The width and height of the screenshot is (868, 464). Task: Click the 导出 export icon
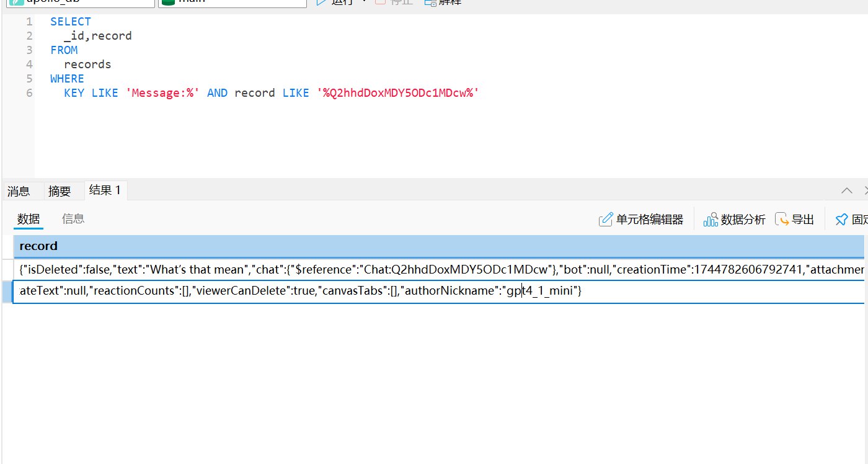[x=783, y=220]
